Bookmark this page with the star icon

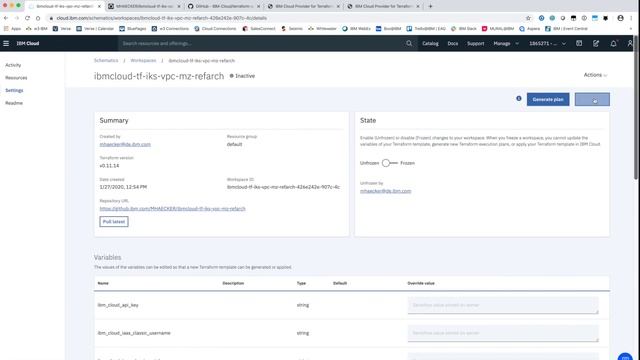528,18
